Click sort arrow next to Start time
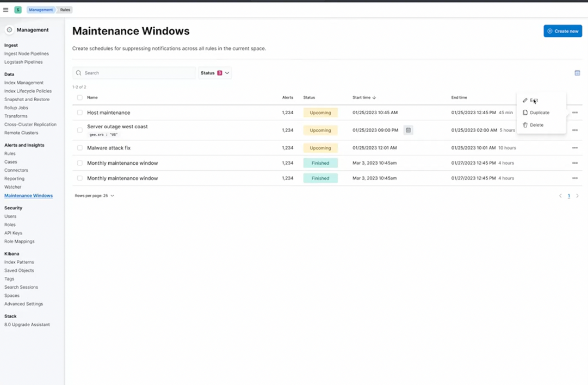This screenshot has width=588, height=385. 374,97
